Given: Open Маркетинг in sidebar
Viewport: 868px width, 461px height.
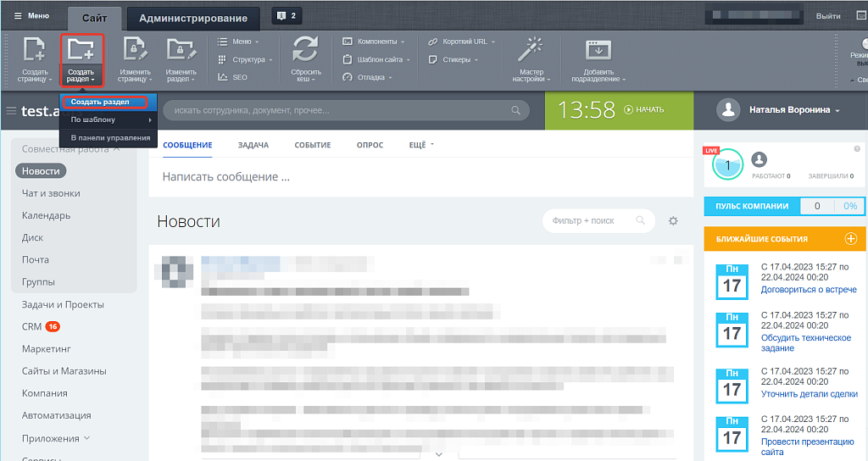Looking at the screenshot, I should tap(47, 348).
